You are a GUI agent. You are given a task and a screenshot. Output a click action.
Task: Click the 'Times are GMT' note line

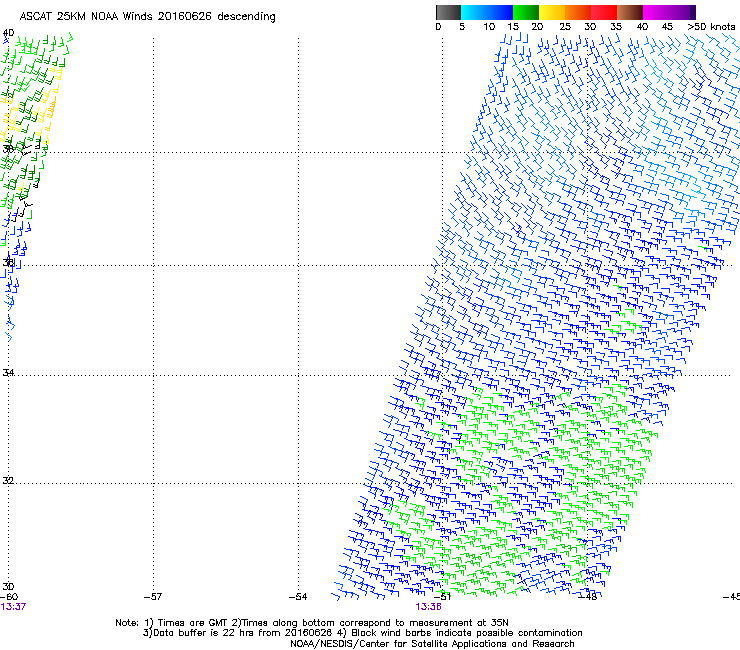coord(312,623)
